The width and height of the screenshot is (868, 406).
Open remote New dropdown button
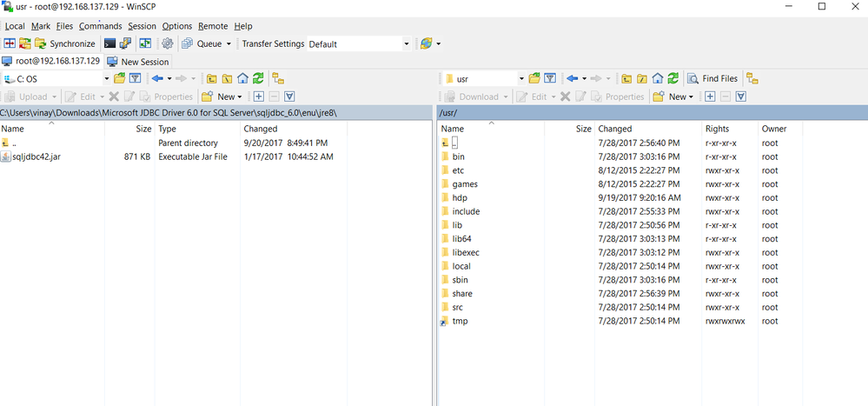click(673, 97)
